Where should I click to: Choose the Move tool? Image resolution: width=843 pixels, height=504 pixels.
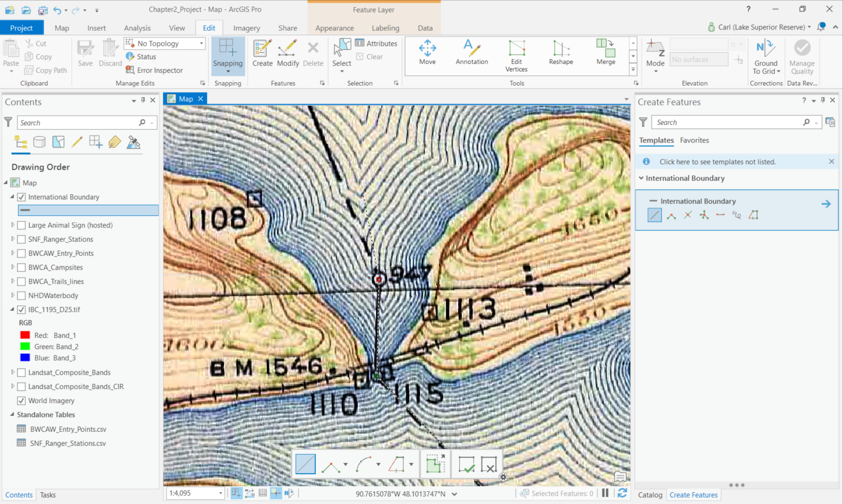coord(428,52)
